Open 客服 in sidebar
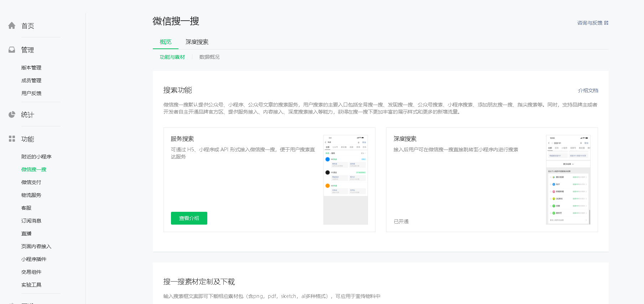Screen dimensions: 644x304 (x=26, y=208)
